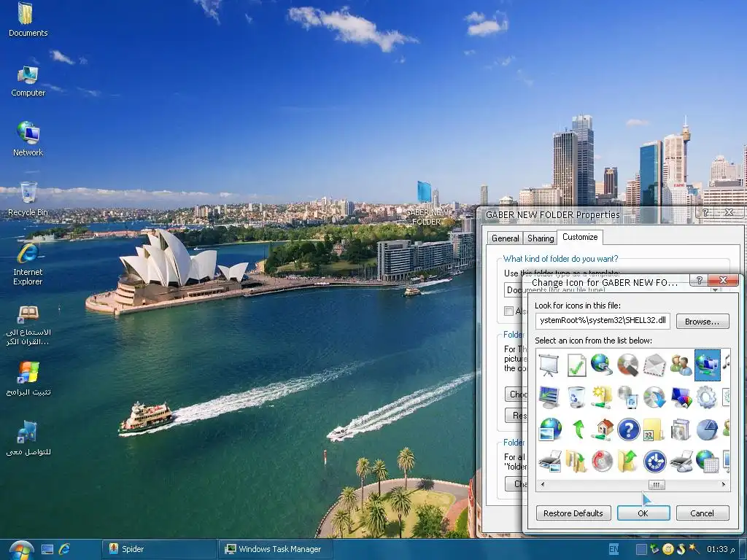Select the document with green checkmark icon

pyautogui.click(x=576, y=365)
